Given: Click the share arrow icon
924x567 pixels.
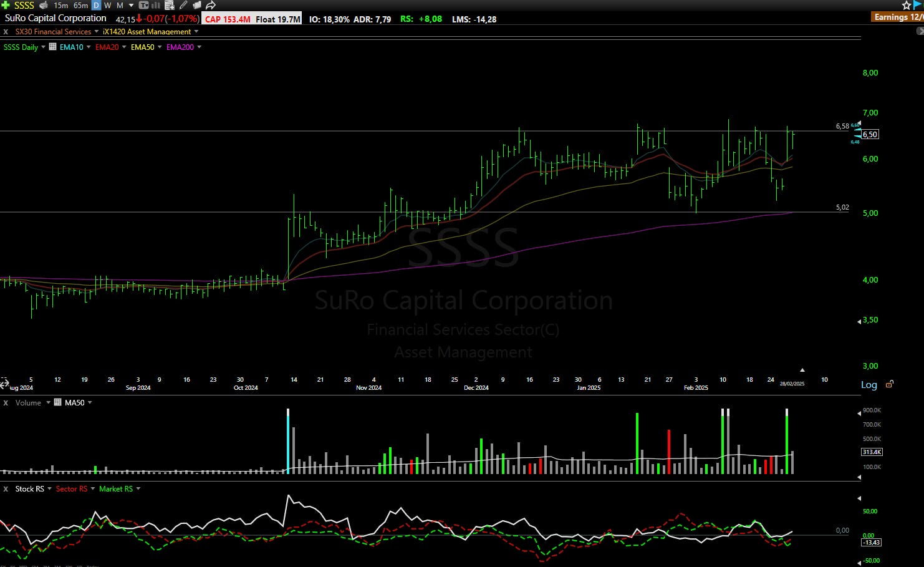Looking at the screenshot, I should [211, 5].
